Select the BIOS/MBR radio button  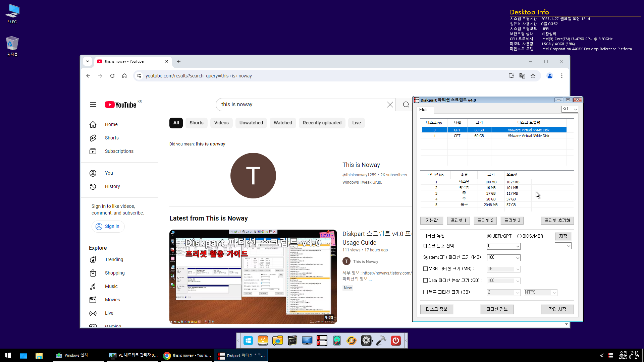point(519,236)
